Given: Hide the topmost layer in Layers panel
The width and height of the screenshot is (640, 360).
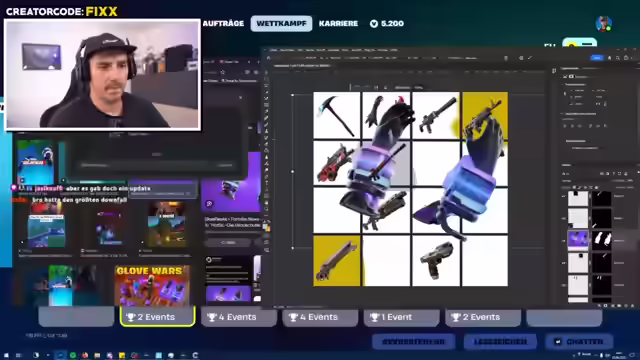Looking at the screenshot, I should point(564,196).
